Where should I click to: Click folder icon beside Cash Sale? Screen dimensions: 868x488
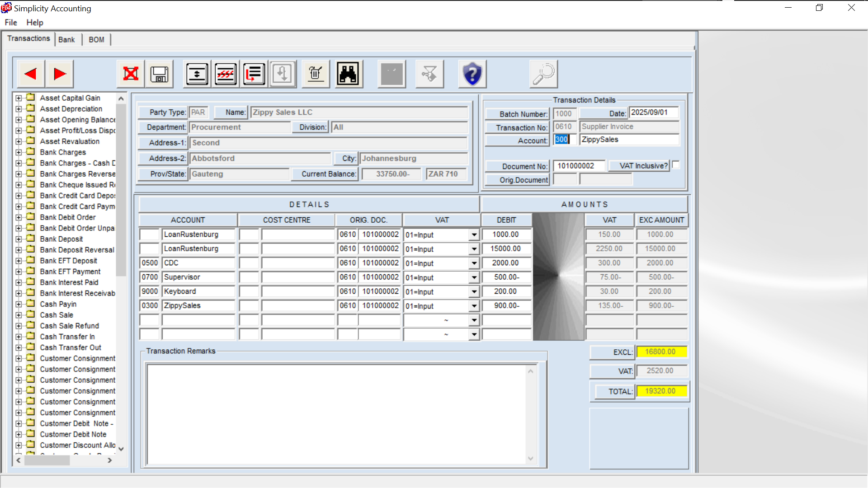pyautogui.click(x=31, y=314)
